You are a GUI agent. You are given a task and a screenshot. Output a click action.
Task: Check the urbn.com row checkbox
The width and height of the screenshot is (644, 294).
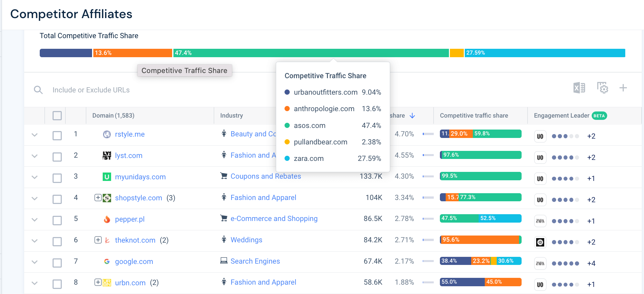click(x=57, y=284)
